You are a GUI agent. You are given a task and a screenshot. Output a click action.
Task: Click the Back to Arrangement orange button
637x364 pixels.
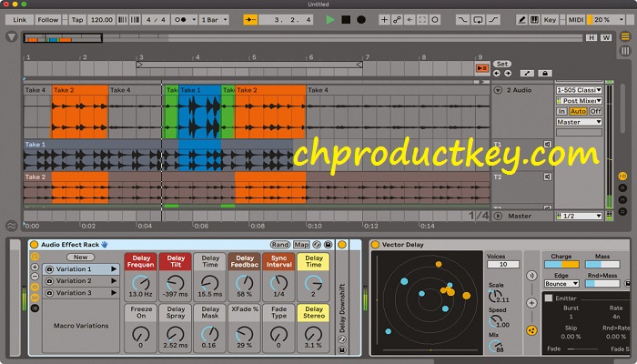[x=482, y=68]
